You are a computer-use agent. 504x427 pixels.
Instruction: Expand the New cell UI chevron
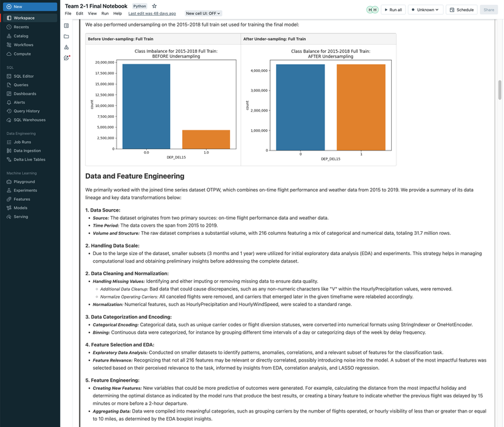pyautogui.click(x=219, y=13)
